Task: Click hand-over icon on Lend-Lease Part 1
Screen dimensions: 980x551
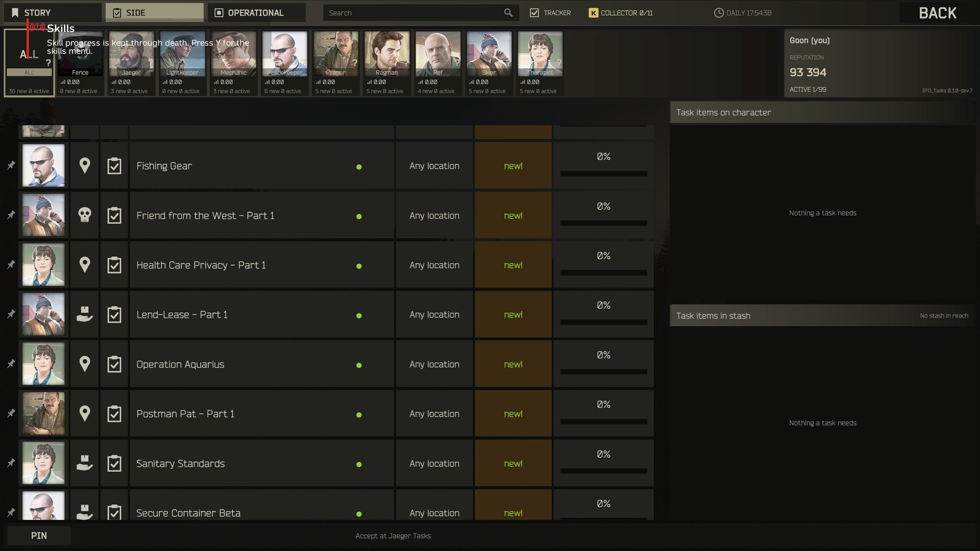Action: [85, 314]
